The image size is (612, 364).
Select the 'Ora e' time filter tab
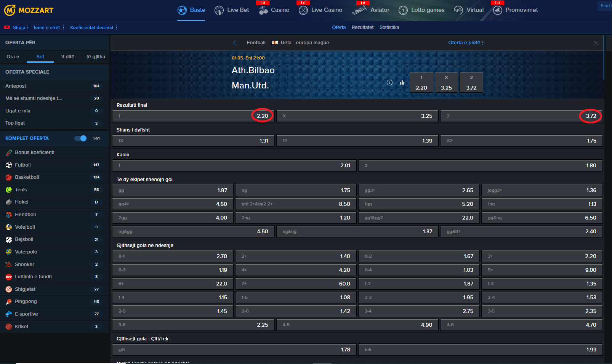click(x=13, y=57)
